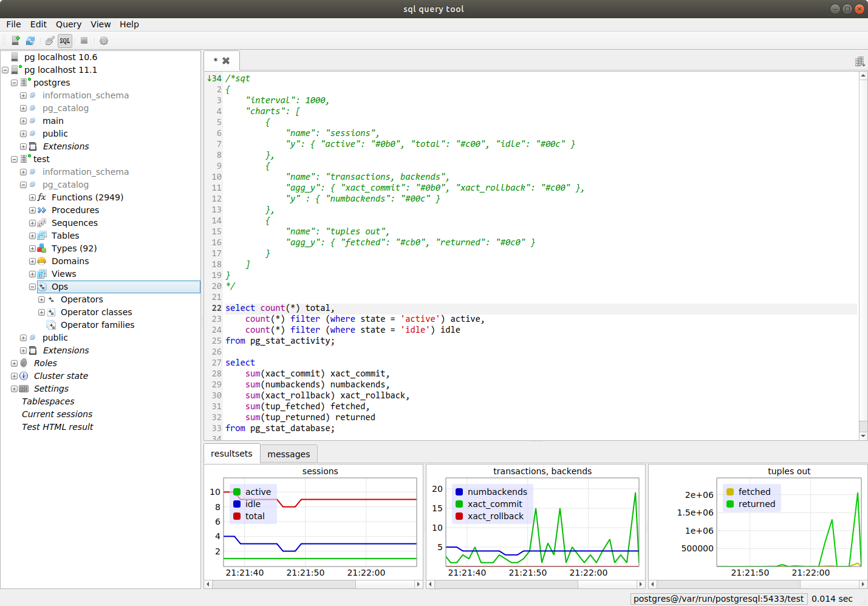Click the editor vertical scrollbar up arrow
The image size is (868, 606).
pyautogui.click(x=863, y=76)
